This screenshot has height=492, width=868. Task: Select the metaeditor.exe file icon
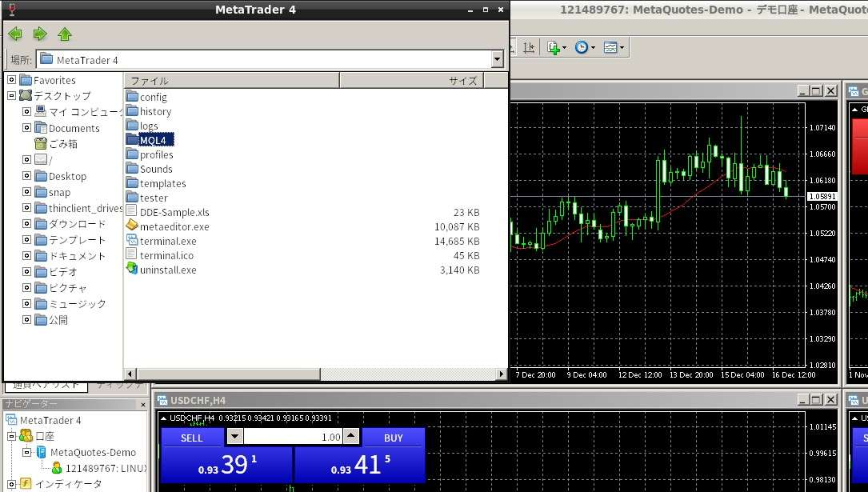tap(132, 226)
